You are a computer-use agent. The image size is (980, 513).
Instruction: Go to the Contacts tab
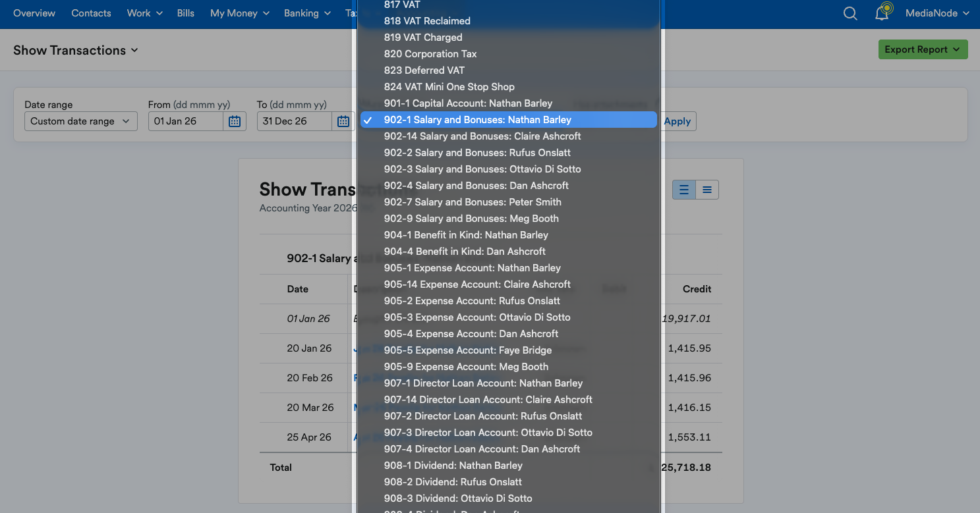(x=91, y=13)
